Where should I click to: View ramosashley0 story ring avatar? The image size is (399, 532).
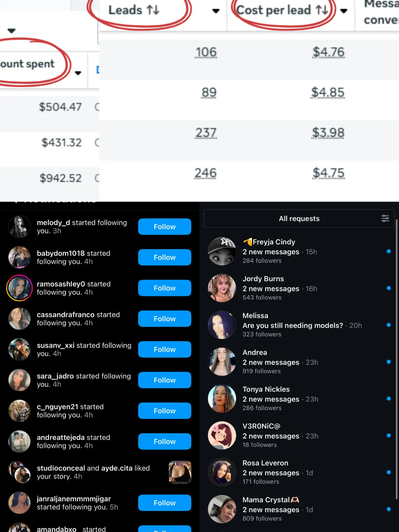point(20,288)
